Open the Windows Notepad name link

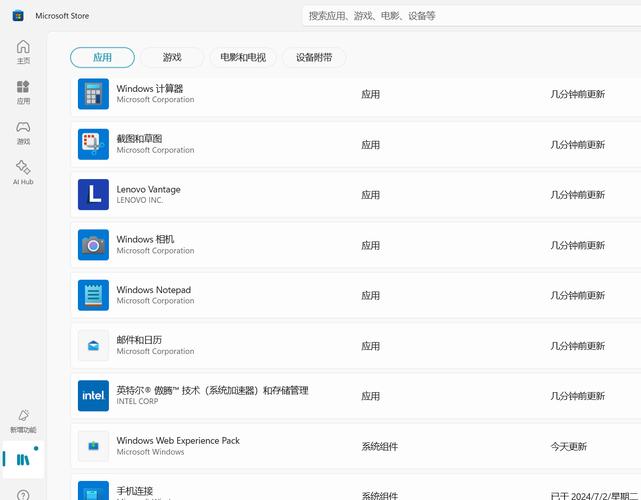(x=154, y=289)
